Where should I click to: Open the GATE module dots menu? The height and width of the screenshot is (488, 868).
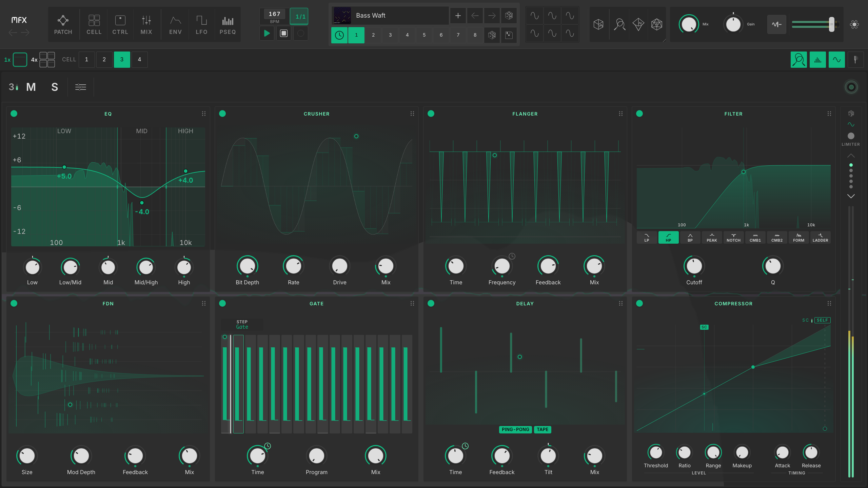coord(412,303)
